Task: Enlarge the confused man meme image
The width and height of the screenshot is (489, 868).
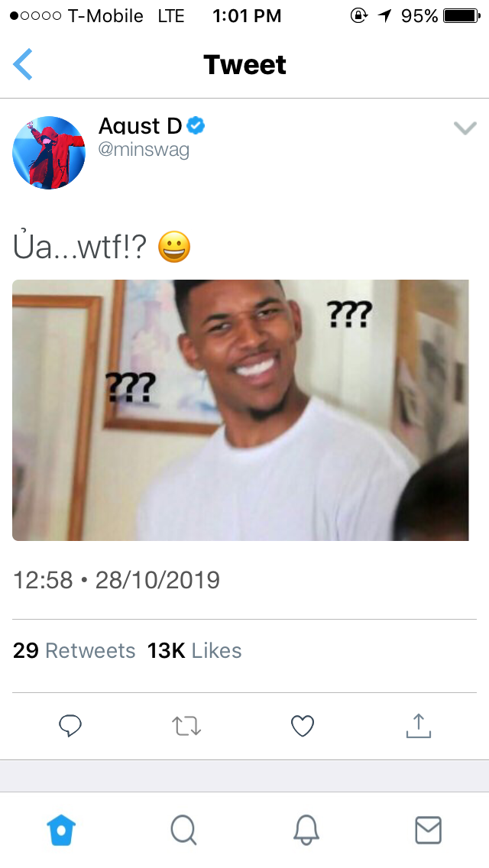Action: [x=241, y=410]
